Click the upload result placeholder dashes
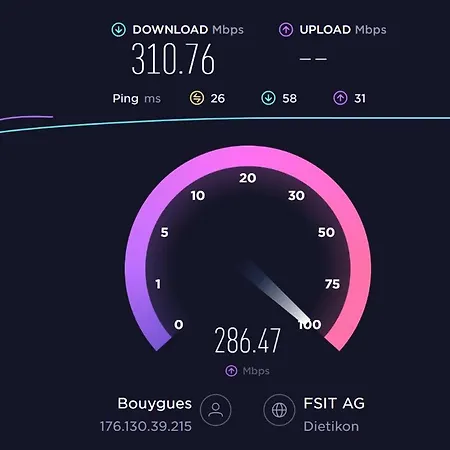 (313, 59)
